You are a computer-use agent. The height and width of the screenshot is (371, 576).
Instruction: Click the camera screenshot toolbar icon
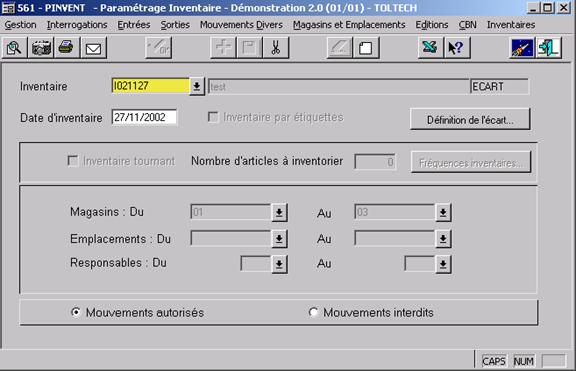[41, 48]
